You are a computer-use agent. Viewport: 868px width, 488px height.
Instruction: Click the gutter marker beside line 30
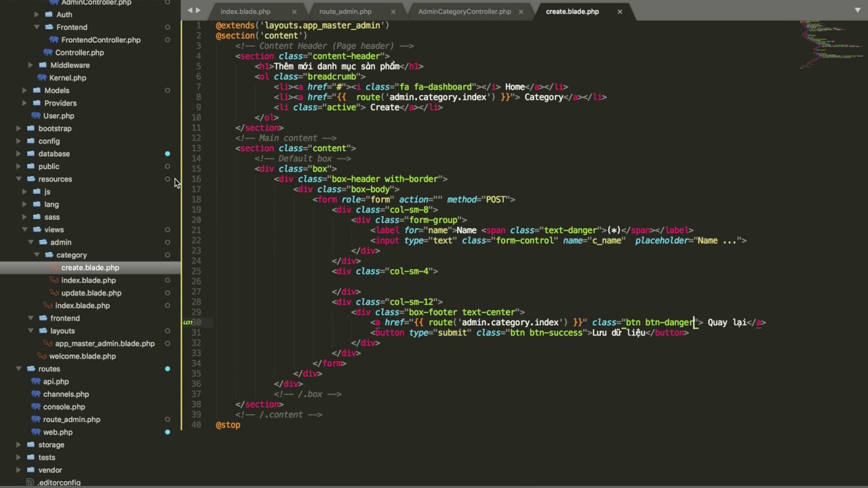click(188, 323)
